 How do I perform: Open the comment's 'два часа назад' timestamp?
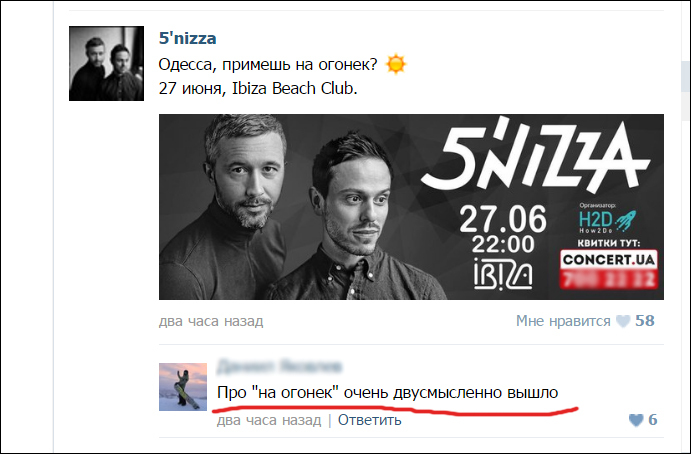pos(269,420)
